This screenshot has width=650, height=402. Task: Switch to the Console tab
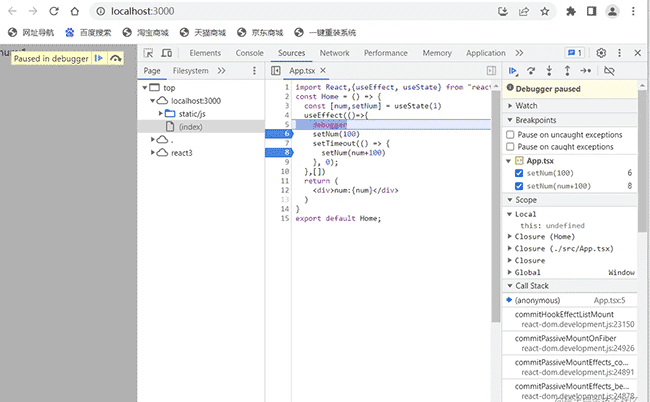(x=250, y=53)
